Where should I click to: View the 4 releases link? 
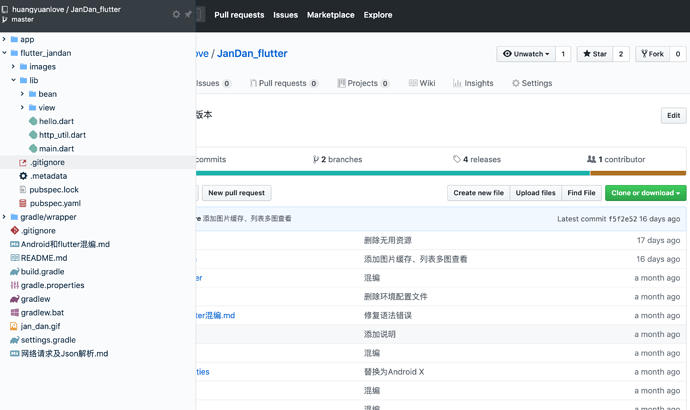(x=477, y=159)
